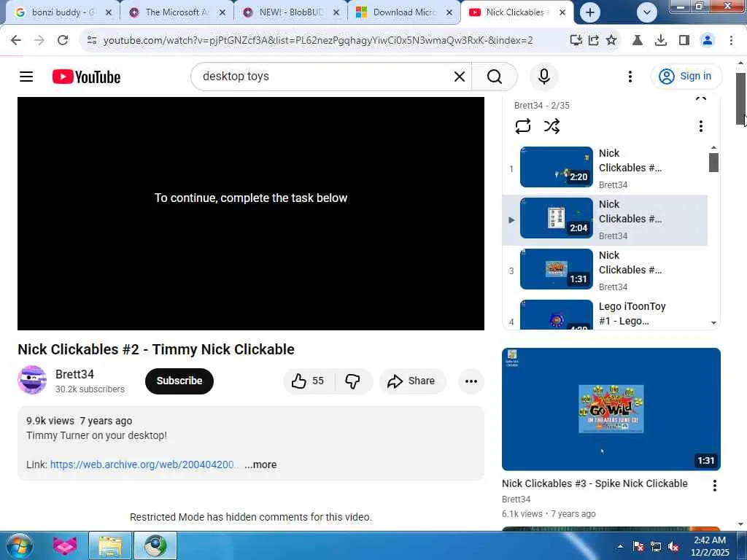Open YouTube settings three-dot menu
Viewport: 747px width, 560px height.
point(630,77)
